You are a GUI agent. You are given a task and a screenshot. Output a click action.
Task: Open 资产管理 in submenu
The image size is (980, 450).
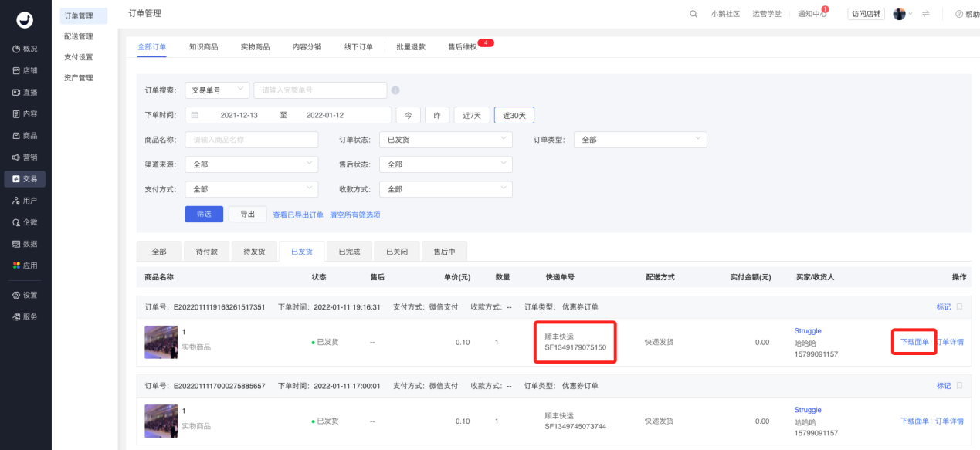[x=79, y=78]
